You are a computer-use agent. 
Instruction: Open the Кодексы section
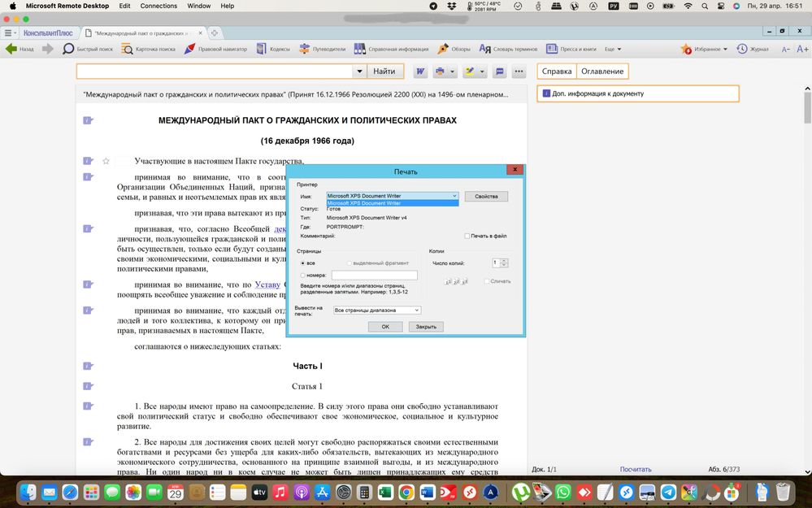pyautogui.click(x=273, y=49)
